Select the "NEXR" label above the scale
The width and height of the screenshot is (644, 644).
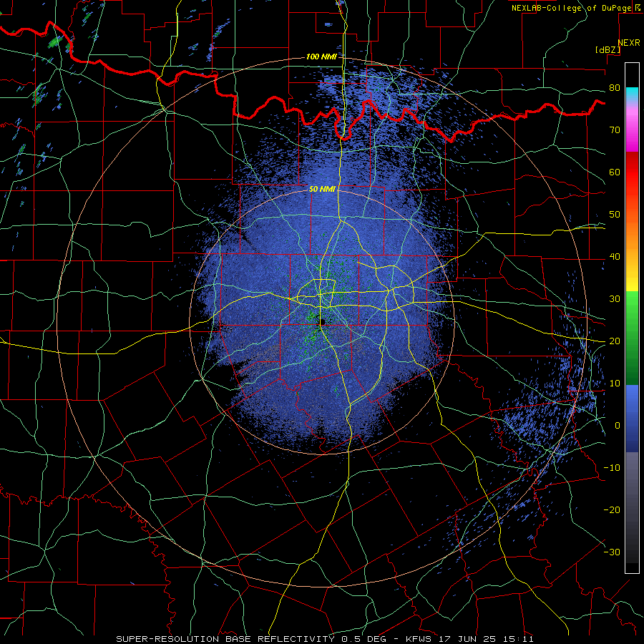coord(629,43)
